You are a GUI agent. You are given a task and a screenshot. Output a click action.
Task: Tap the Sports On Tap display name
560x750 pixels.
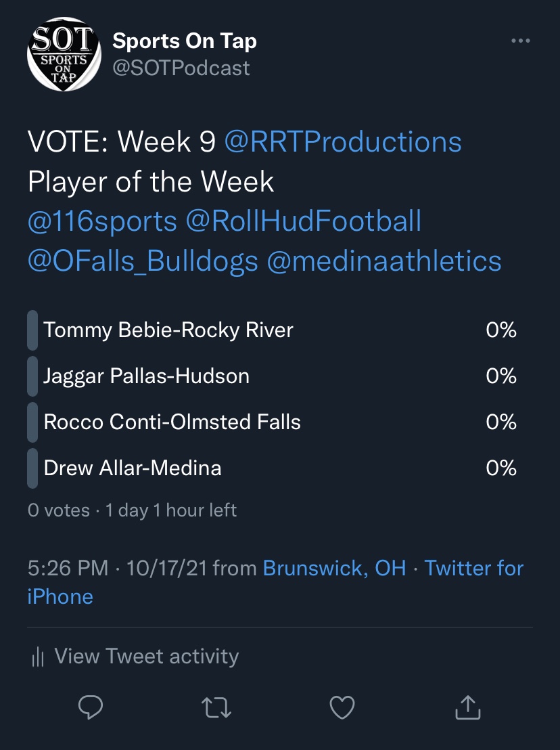point(184,41)
